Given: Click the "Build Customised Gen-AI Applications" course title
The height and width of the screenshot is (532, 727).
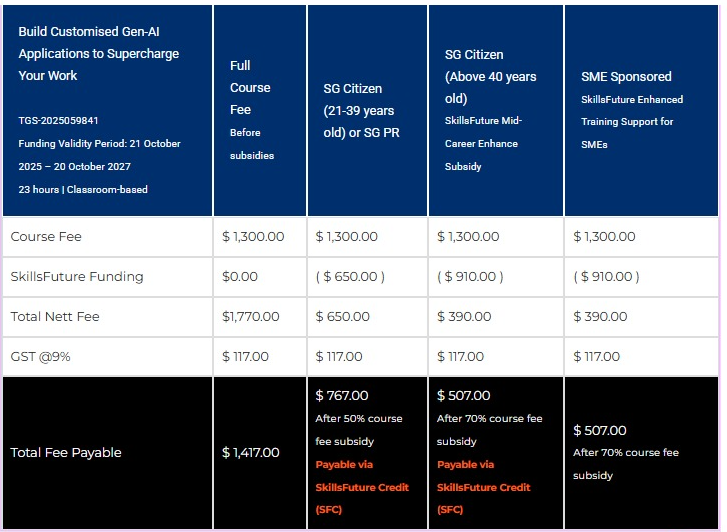Looking at the screenshot, I should pos(96,53).
